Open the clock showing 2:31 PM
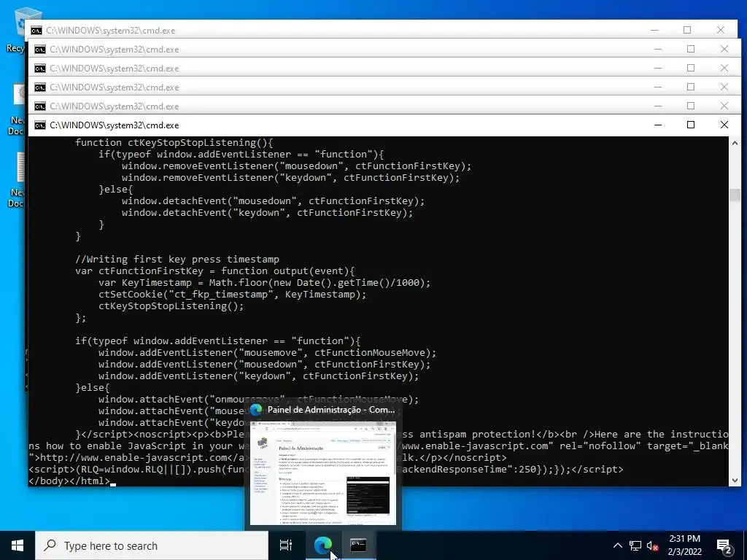Screen dimensions: 747x560 [684, 539]
